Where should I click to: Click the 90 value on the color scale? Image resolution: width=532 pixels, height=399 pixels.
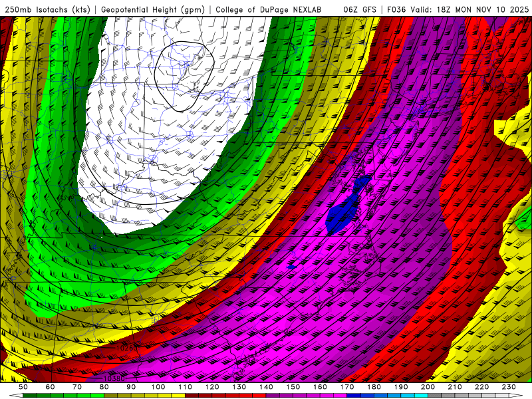(131, 387)
